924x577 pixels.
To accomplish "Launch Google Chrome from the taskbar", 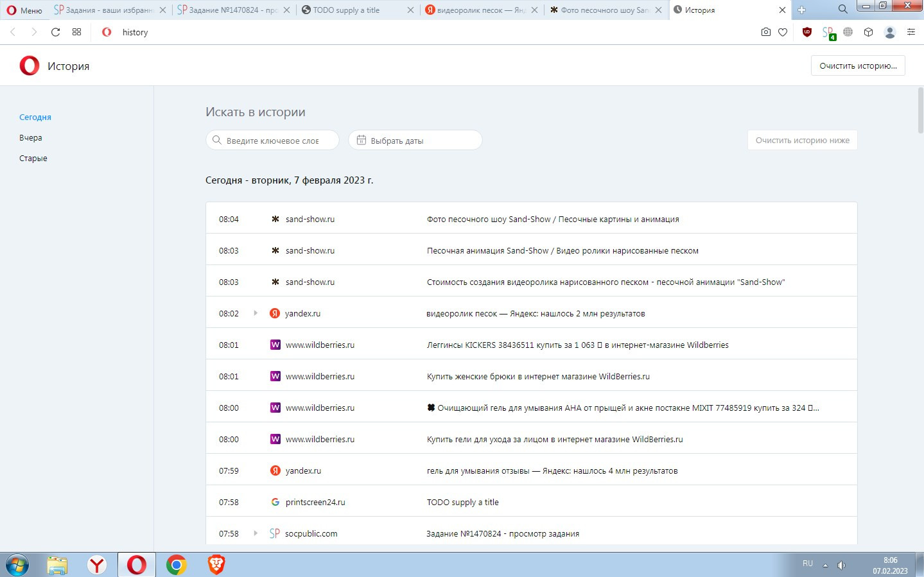I will (x=177, y=565).
